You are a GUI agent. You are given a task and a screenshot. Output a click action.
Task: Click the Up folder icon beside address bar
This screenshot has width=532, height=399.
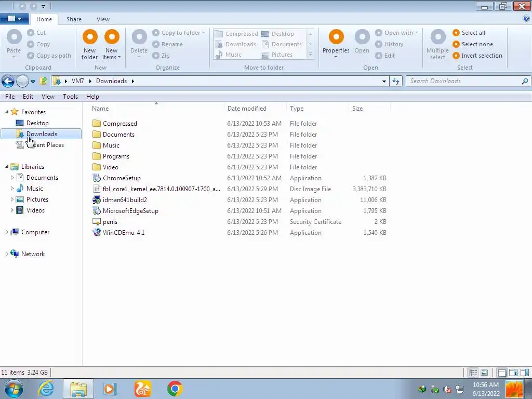44,81
